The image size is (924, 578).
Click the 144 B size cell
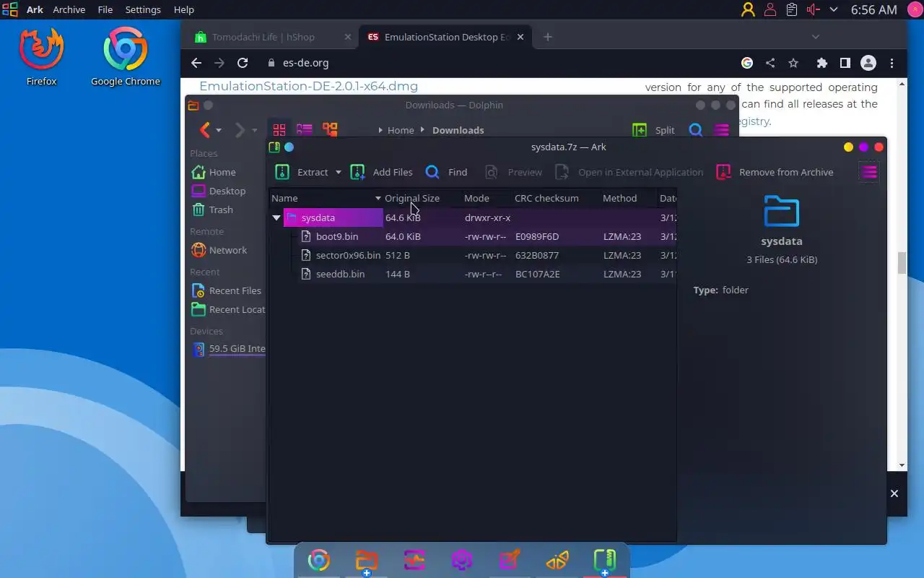[398, 274]
